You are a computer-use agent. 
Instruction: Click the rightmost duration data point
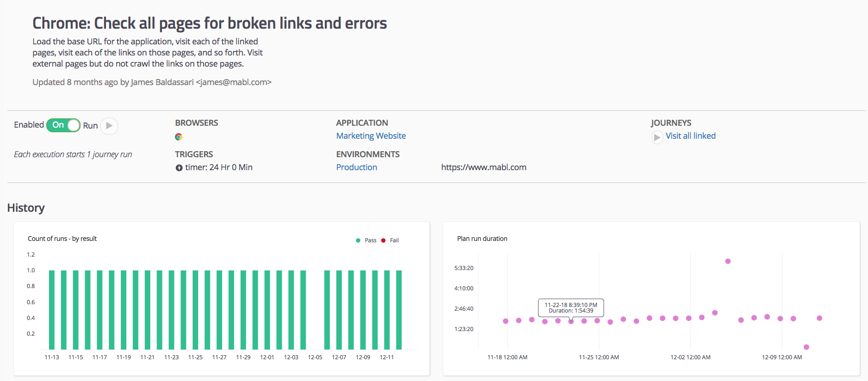coord(819,318)
